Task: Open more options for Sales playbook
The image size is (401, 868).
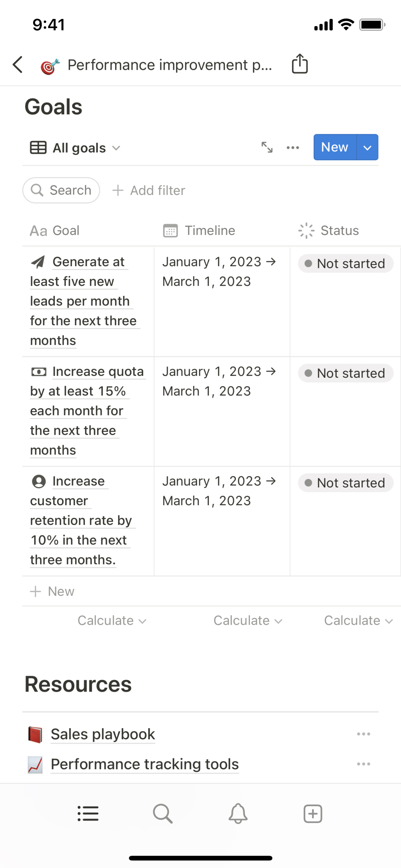Action: 364,734
